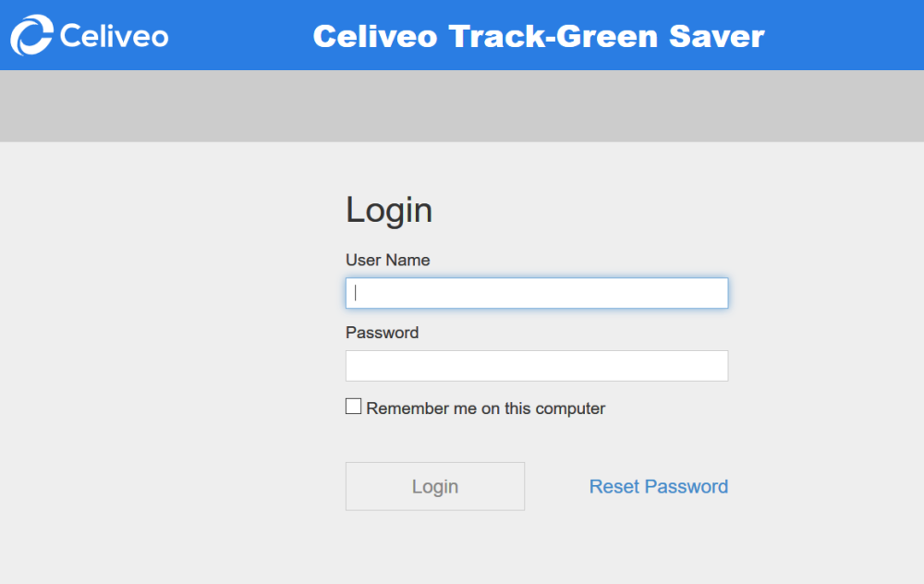Open the Reset Password link
Screen dimensions: 924x584
[x=658, y=486]
